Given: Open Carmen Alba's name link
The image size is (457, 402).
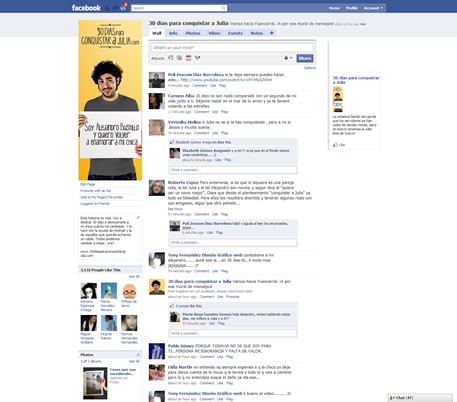Looking at the screenshot, I should (x=181, y=96).
